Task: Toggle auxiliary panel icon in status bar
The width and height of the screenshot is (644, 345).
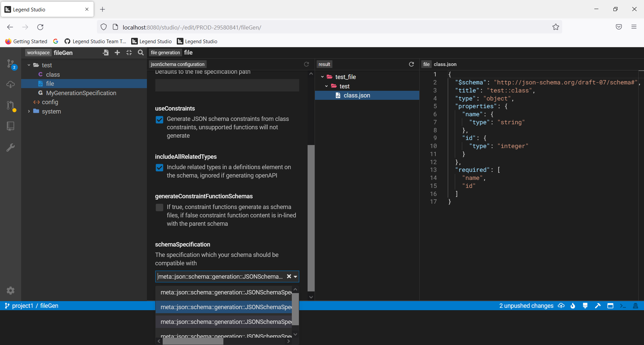Action: coord(610,306)
